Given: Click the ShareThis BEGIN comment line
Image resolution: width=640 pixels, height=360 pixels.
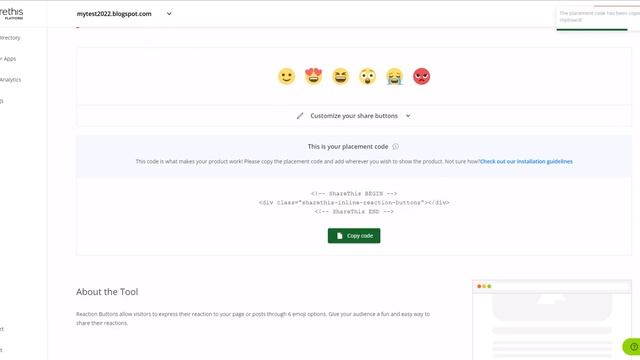Looking at the screenshot, I should click(354, 193).
